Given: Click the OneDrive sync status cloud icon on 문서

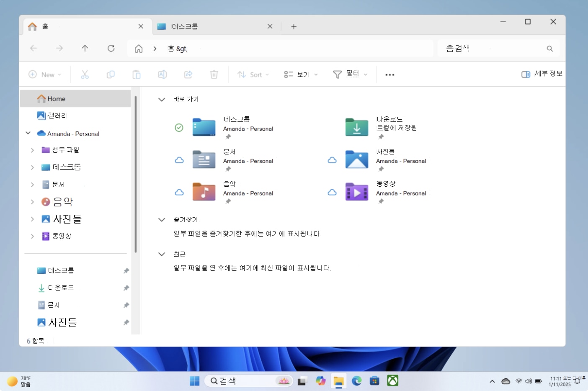Looking at the screenshot, I should click(x=179, y=159).
